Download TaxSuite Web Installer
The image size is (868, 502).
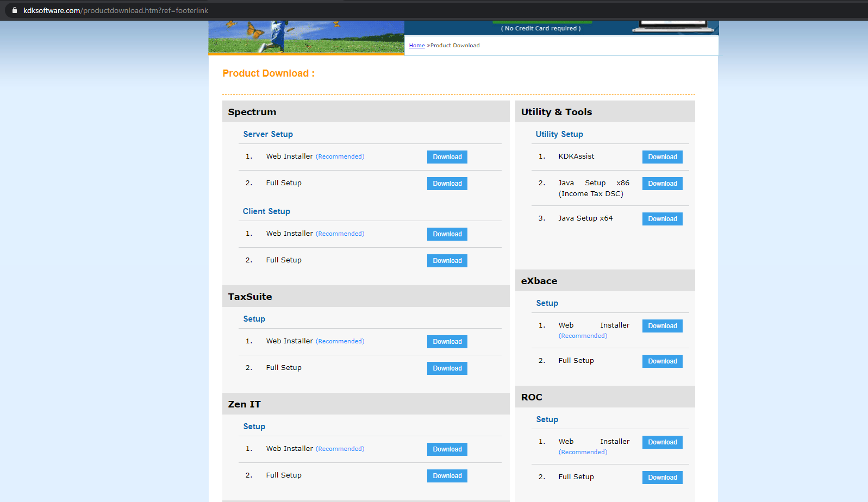(447, 342)
